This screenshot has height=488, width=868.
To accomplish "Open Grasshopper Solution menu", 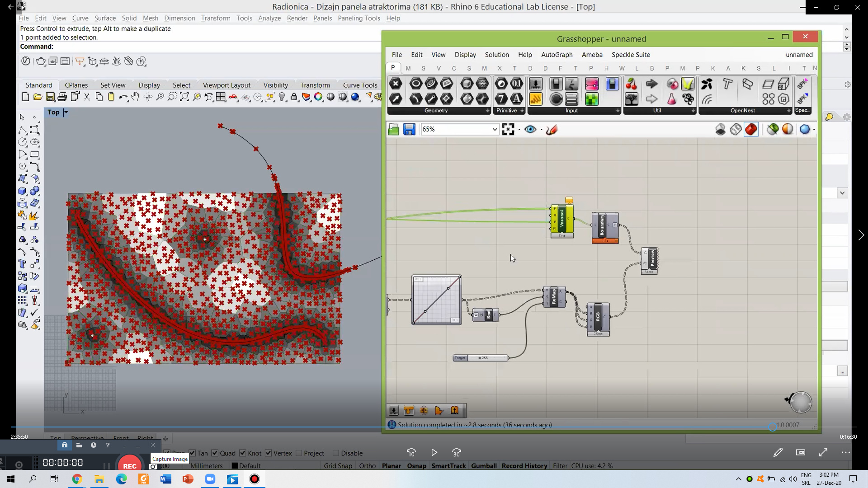I will (497, 55).
